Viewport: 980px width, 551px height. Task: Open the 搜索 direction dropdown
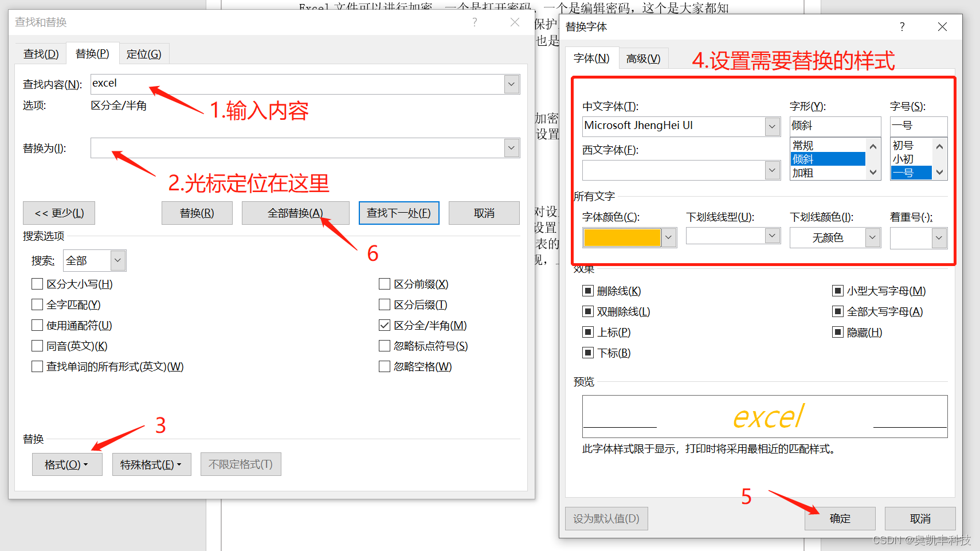click(117, 260)
